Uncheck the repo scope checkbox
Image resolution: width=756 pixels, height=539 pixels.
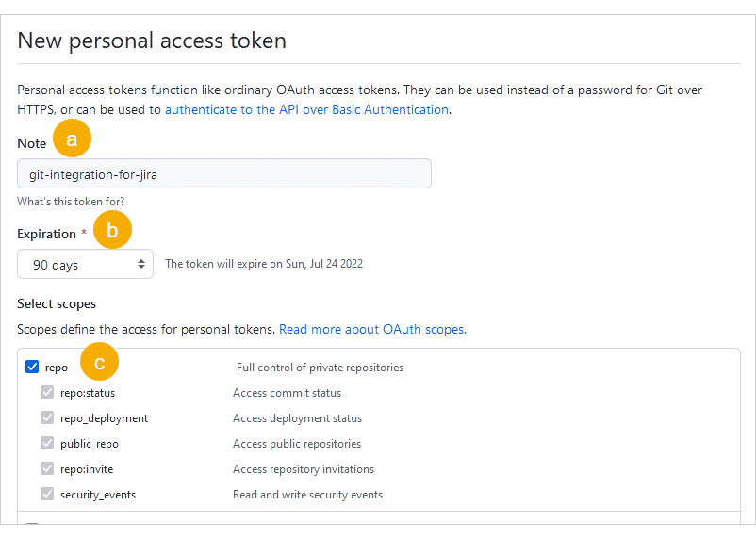32,367
